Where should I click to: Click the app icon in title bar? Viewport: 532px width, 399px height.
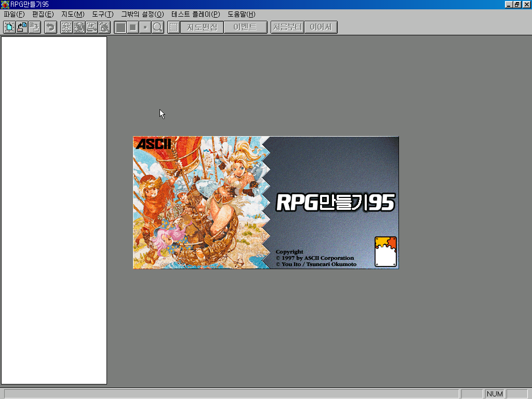5,4
